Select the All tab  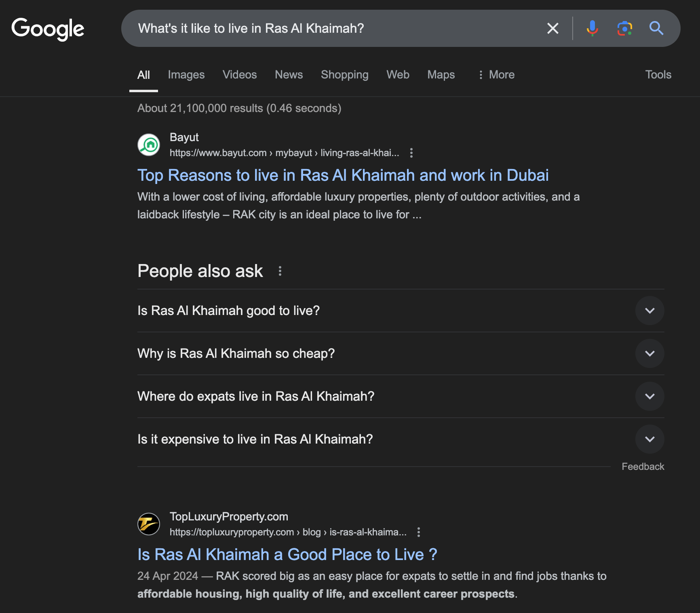click(143, 75)
